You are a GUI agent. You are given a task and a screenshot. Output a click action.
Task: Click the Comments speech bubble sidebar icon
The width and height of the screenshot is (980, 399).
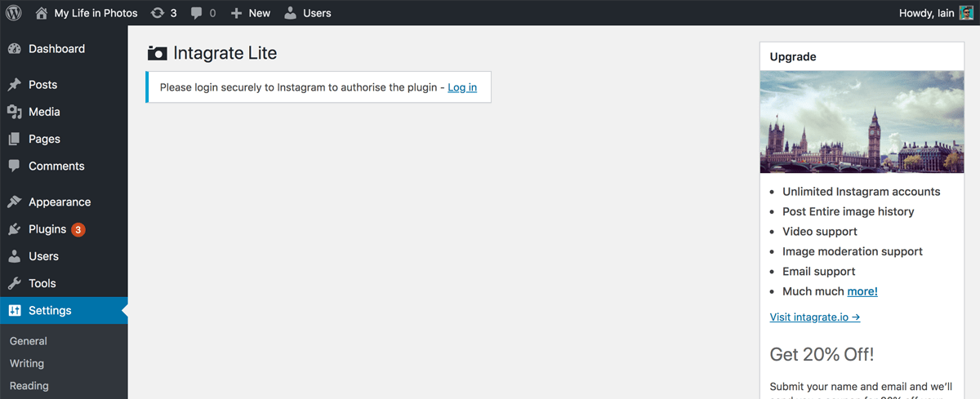click(x=14, y=166)
